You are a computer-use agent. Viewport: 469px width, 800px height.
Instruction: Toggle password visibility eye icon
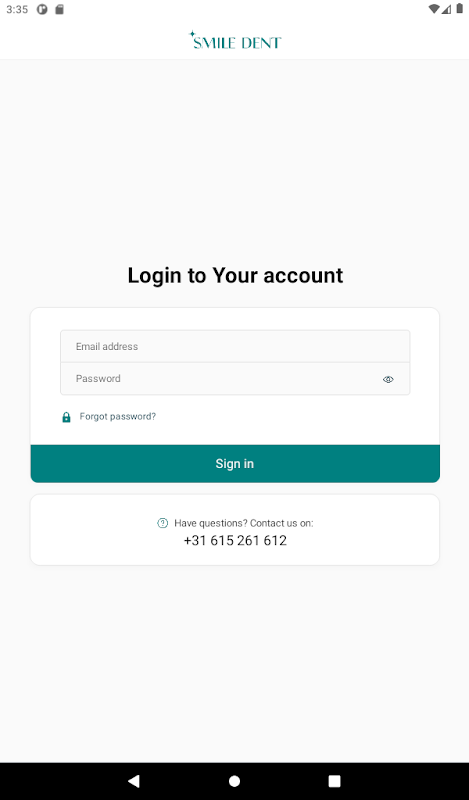coord(388,379)
